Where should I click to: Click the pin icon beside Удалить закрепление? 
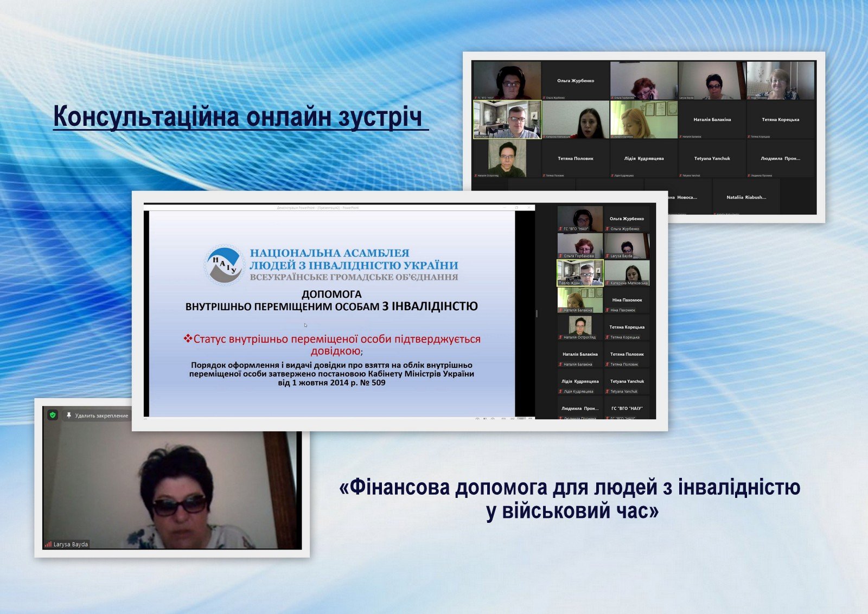pyautogui.click(x=69, y=415)
